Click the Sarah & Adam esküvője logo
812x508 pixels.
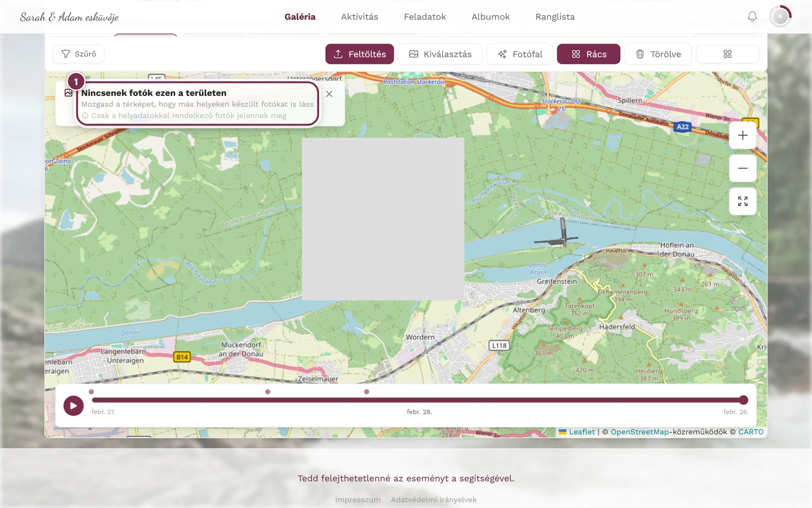pyautogui.click(x=69, y=17)
